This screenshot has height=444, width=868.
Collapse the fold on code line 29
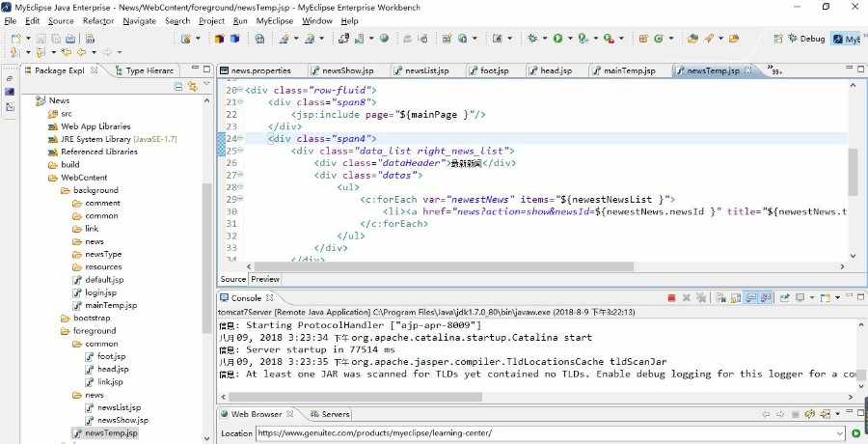240,199
